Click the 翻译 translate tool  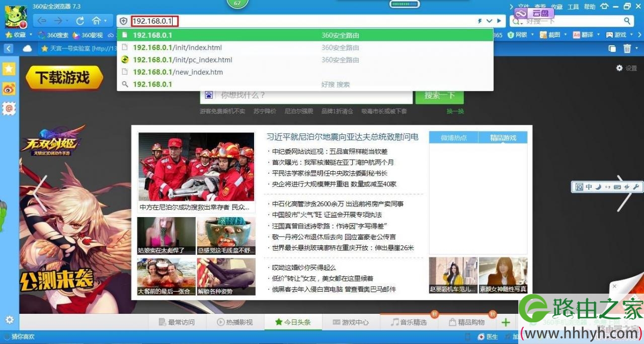pos(583,35)
